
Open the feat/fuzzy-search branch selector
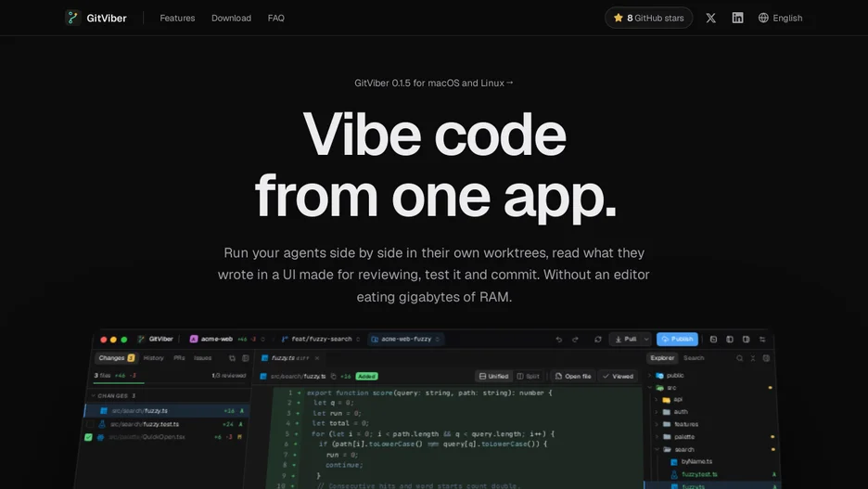coord(321,339)
